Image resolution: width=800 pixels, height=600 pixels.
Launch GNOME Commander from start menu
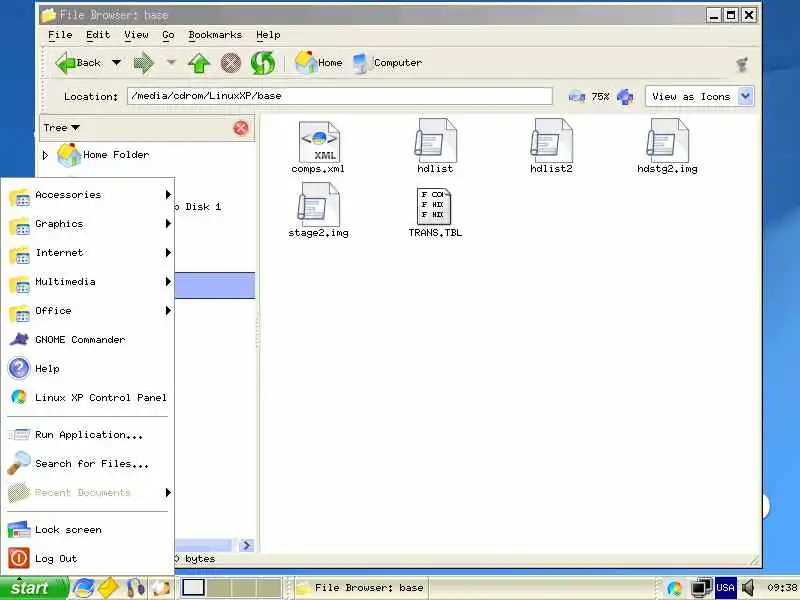[90, 340]
